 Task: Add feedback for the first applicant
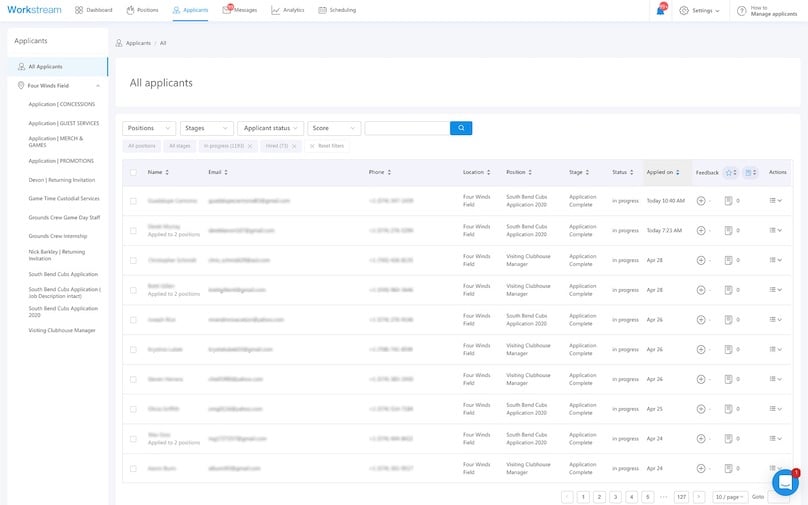click(x=701, y=201)
